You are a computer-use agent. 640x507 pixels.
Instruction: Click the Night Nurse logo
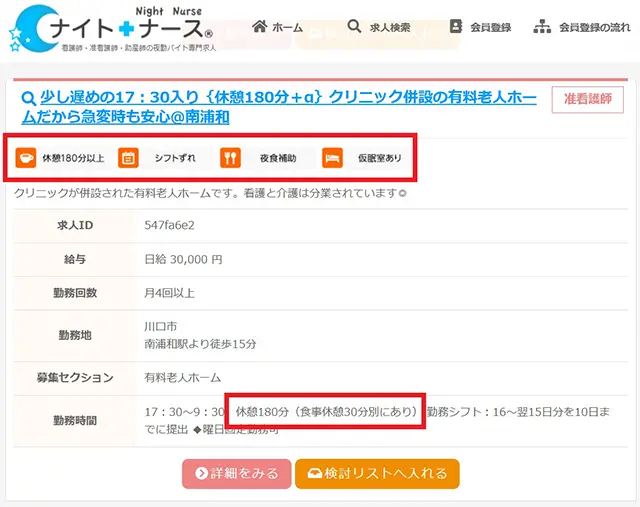pyautogui.click(x=110, y=28)
